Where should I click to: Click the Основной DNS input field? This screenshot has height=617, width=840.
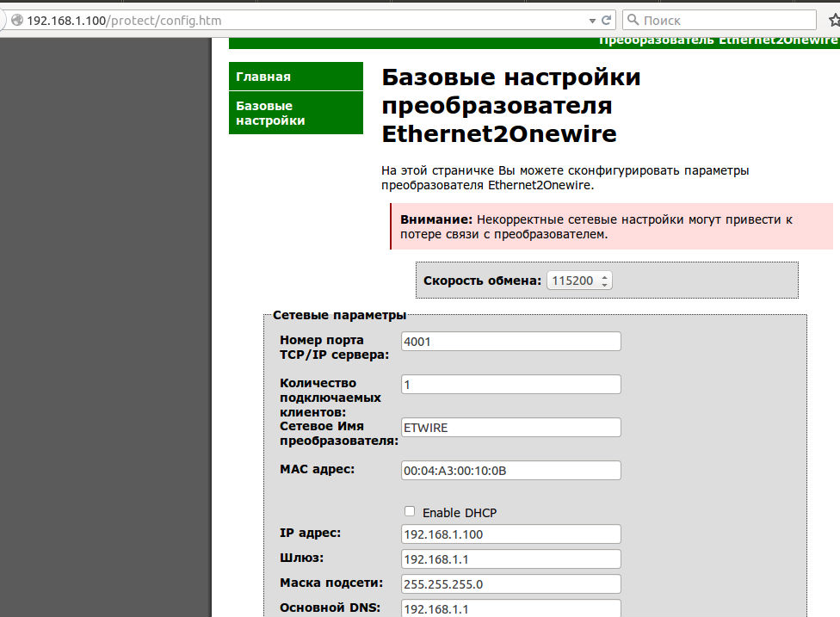[510, 608]
